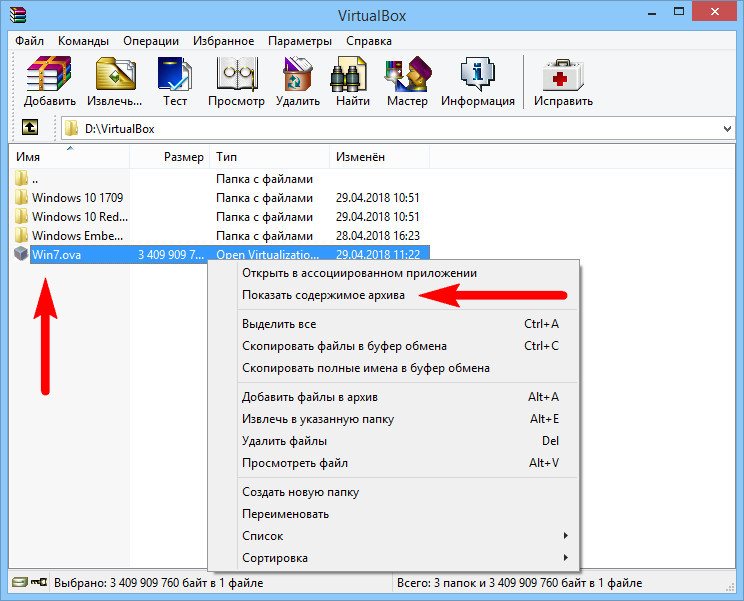Click the key password icon in status bar
The height and width of the screenshot is (601, 744).
pos(39,582)
